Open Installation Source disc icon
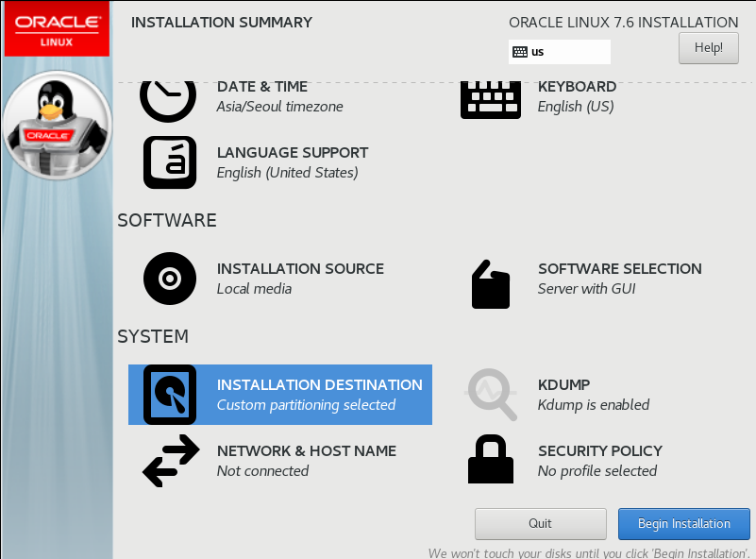Screen dimensions: 756x559 click(x=170, y=279)
